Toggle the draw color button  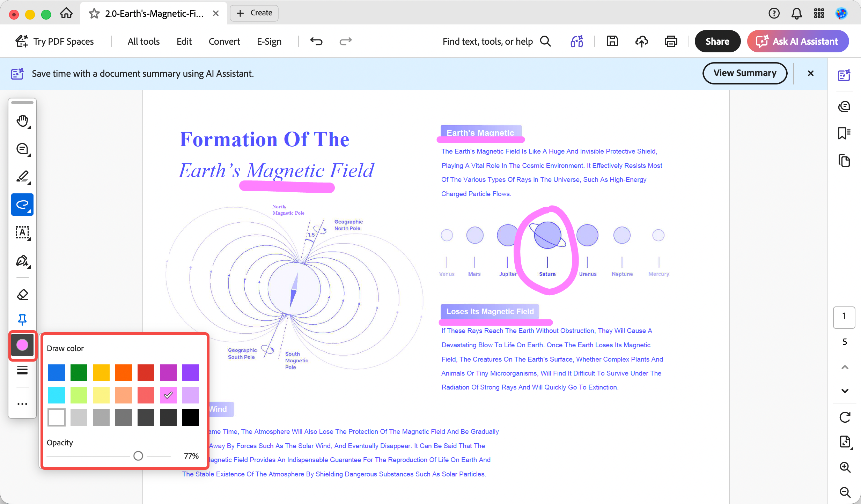[x=22, y=345]
